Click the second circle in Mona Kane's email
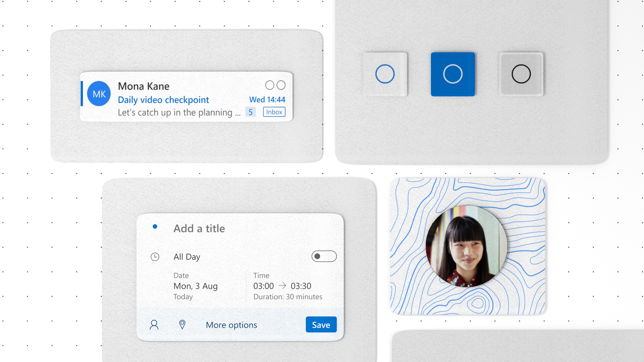The image size is (644, 362). point(281,85)
